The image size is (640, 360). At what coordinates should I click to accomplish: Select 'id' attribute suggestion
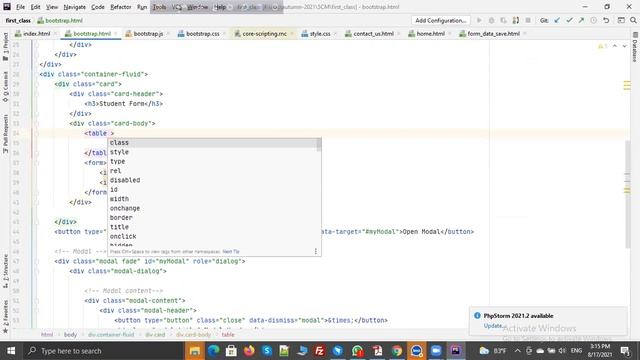point(212,189)
